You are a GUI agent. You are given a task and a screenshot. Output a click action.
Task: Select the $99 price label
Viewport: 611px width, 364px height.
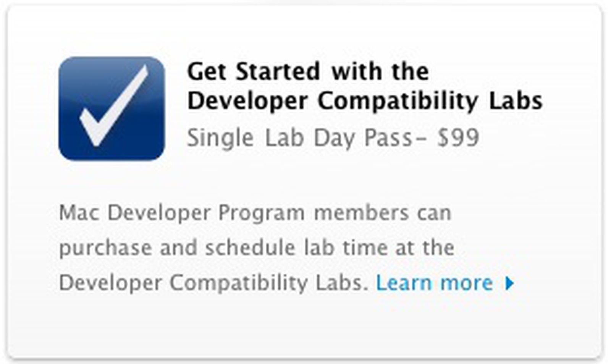click(458, 138)
